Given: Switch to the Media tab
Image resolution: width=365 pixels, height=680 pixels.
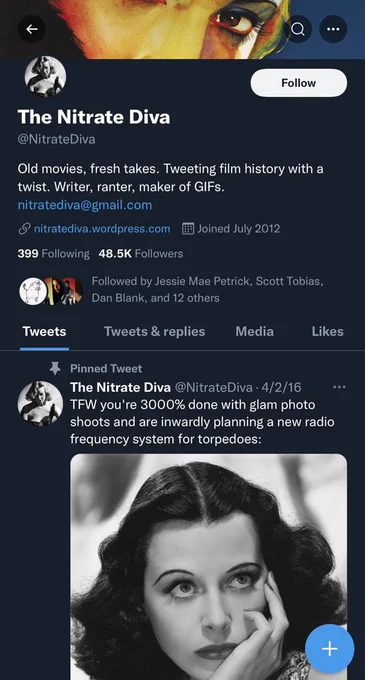Looking at the screenshot, I should pos(254,332).
